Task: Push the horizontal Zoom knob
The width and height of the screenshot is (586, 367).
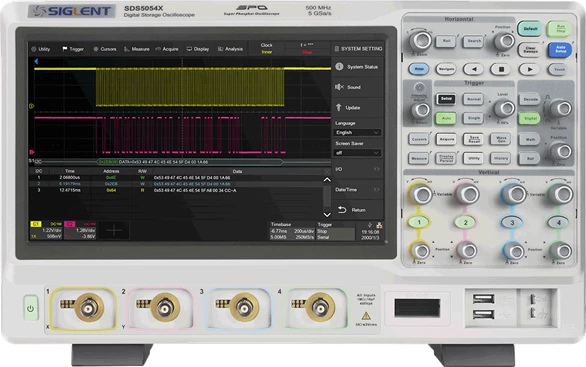Action: coord(421,40)
